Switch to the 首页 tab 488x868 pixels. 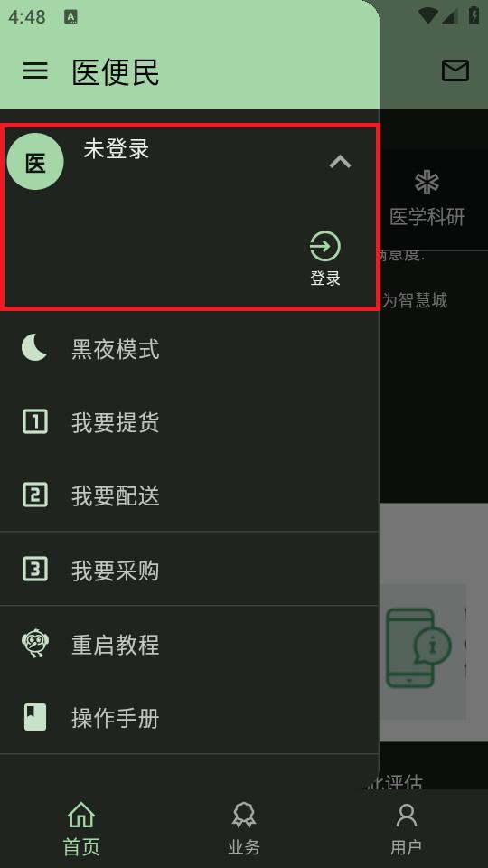[x=81, y=829]
